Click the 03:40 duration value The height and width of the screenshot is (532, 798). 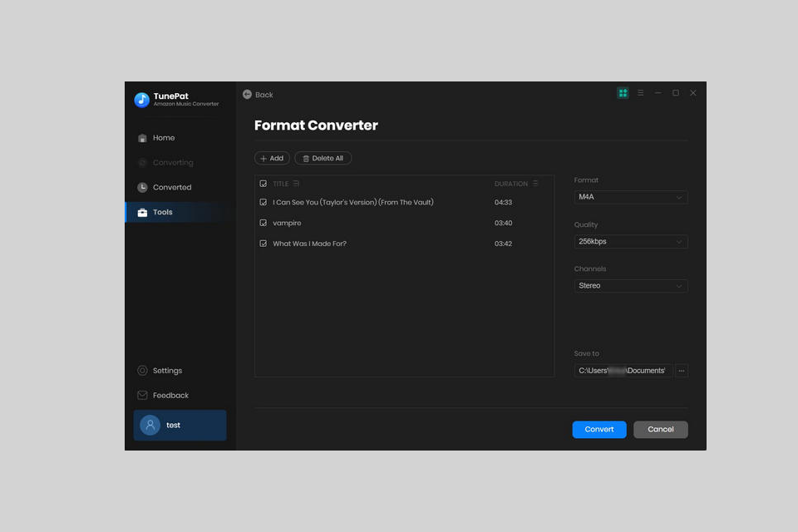(x=504, y=223)
